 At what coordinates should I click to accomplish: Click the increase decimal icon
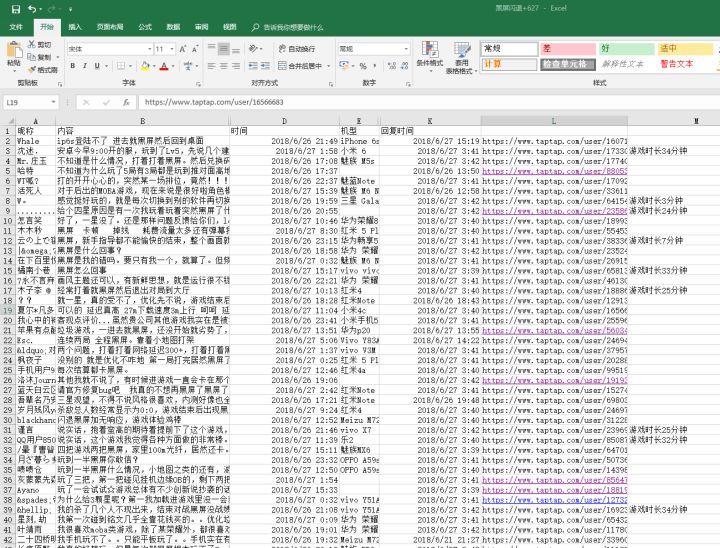point(392,66)
